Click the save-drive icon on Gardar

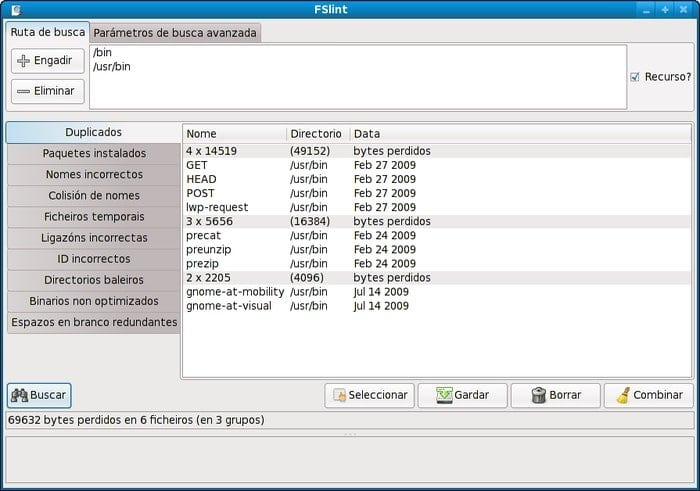444,395
